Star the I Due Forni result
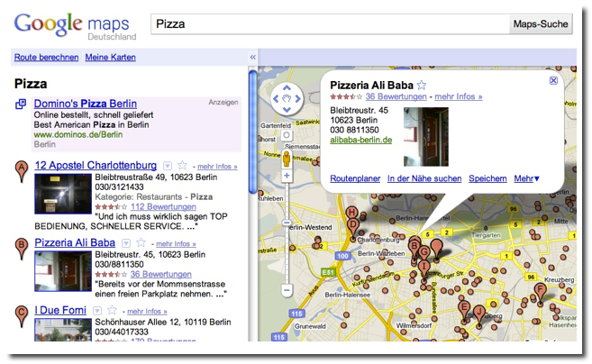This screenshot has height=364, width=592. (x=112, y=310)
